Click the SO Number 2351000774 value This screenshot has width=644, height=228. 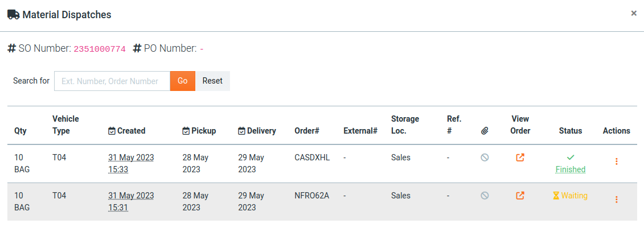100,49
